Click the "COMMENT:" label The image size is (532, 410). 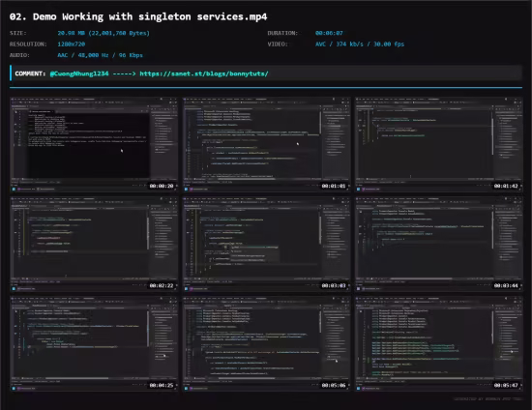point(30,73)
